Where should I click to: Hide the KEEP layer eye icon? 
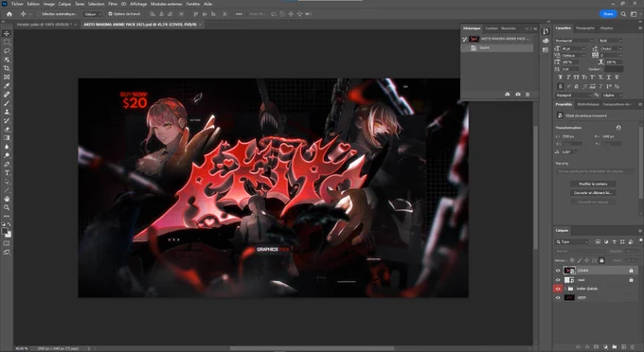point(558,298)
